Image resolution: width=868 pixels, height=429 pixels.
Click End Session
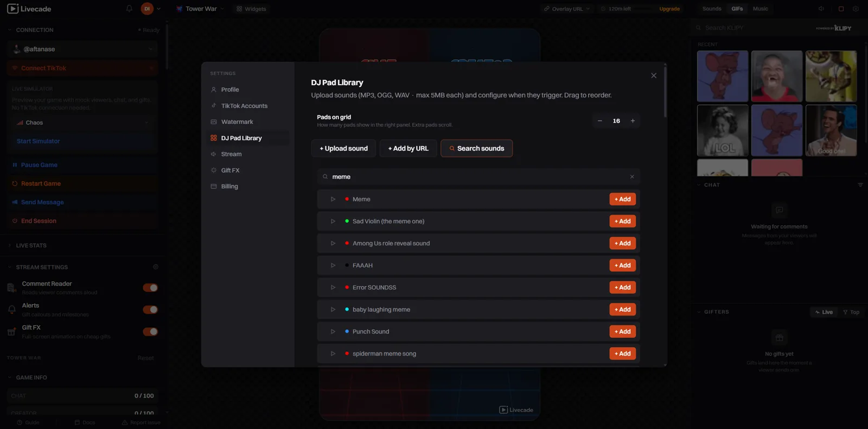83,221
